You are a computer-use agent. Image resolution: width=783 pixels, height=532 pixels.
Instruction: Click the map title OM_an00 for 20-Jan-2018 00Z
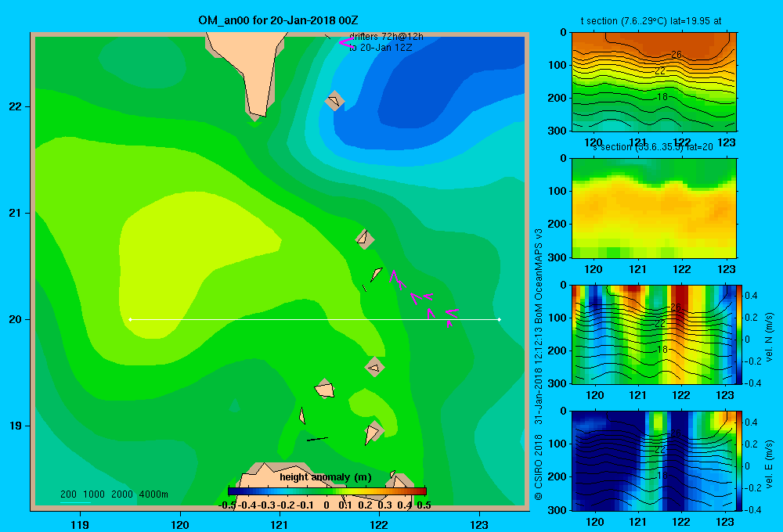tap(278, 20)
